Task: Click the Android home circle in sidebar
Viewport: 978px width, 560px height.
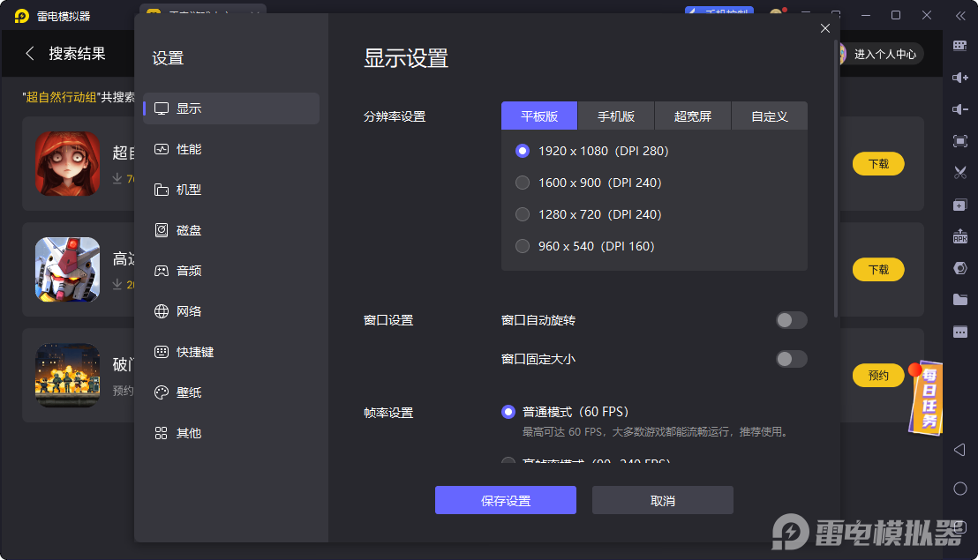Action: [960, 489]
